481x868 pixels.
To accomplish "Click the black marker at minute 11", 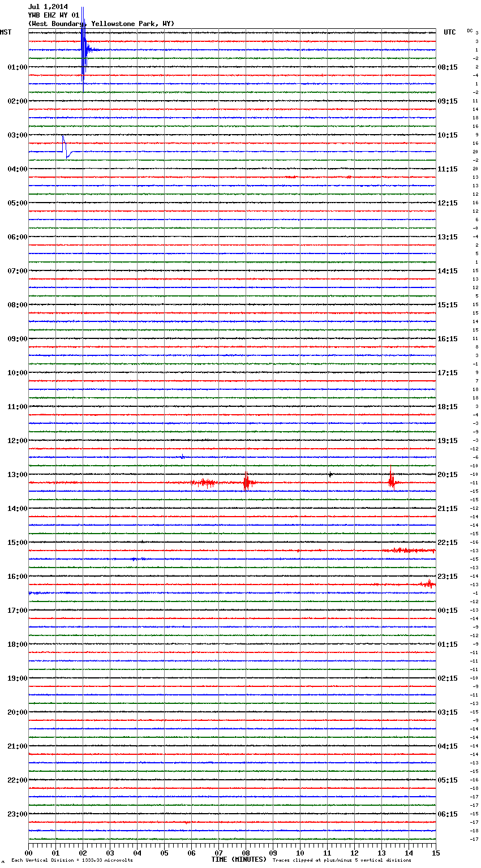I will coord(330,474).
